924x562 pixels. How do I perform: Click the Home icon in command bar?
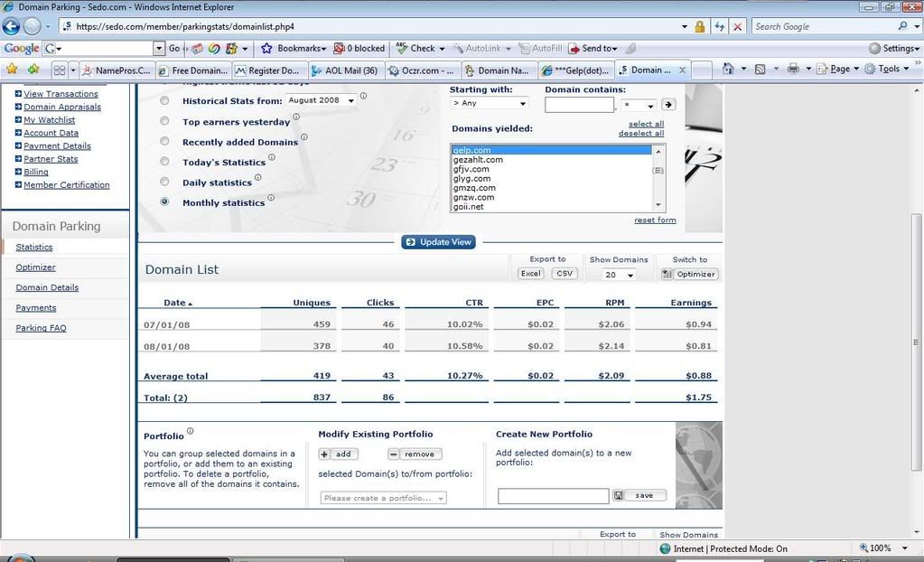[x=728, y=69]
